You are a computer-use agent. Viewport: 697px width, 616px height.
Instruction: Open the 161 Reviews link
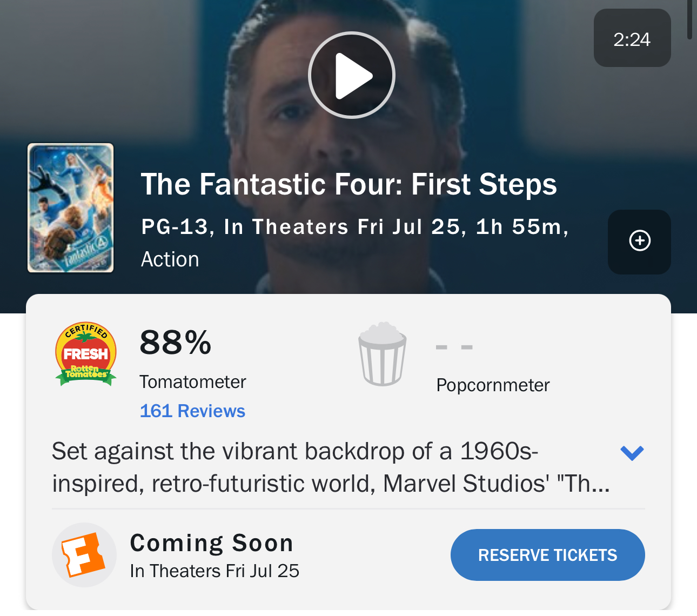pos(192,411)
